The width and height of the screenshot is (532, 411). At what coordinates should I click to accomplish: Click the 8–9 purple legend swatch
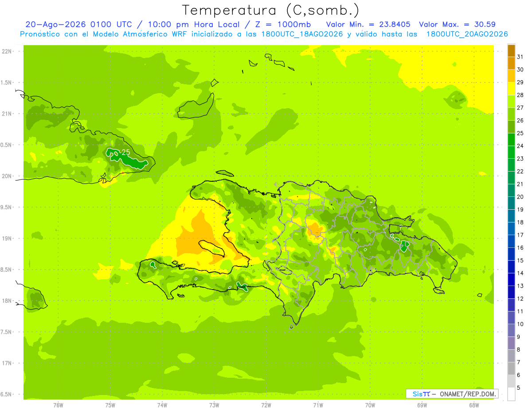coord(511,343)
